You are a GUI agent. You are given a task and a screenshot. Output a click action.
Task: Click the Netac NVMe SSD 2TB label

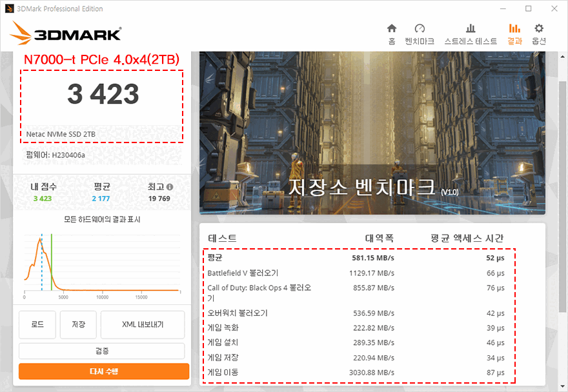click(x=61, y=134)
